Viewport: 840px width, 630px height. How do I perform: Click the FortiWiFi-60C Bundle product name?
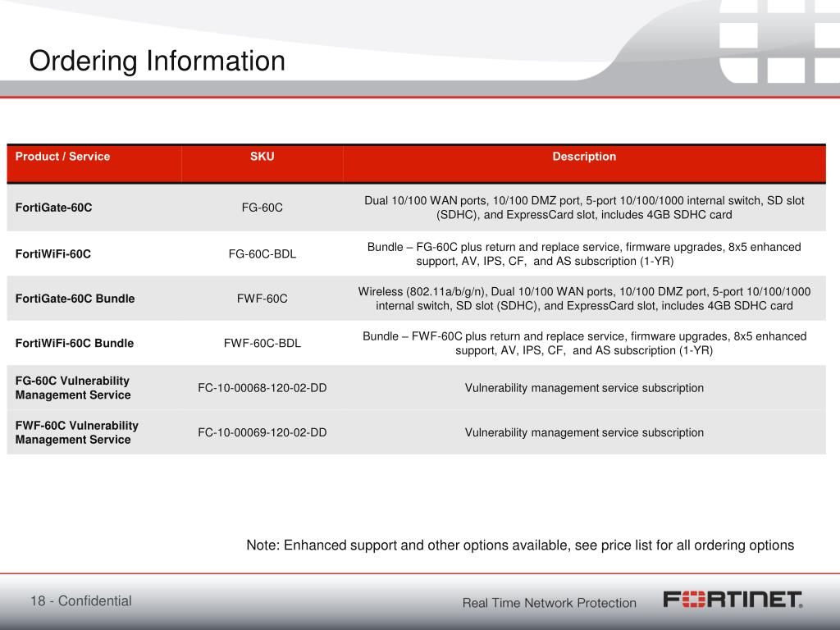75,343
